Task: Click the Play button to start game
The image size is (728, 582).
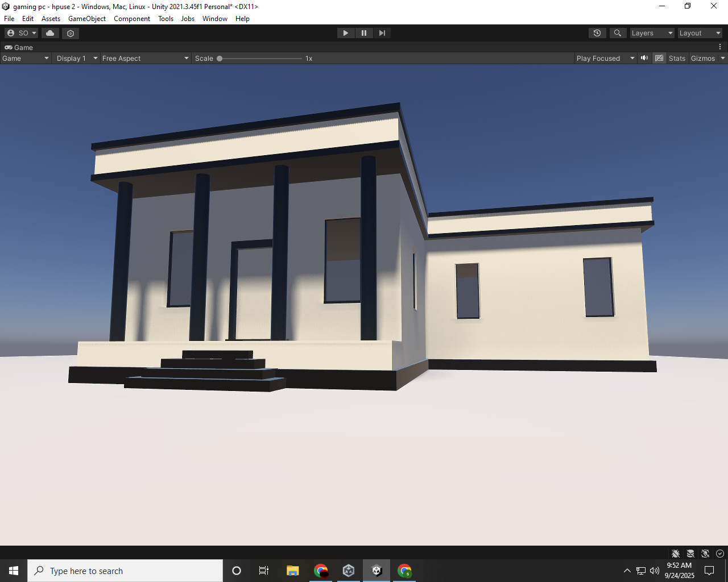Action: [x=345, y=33]
